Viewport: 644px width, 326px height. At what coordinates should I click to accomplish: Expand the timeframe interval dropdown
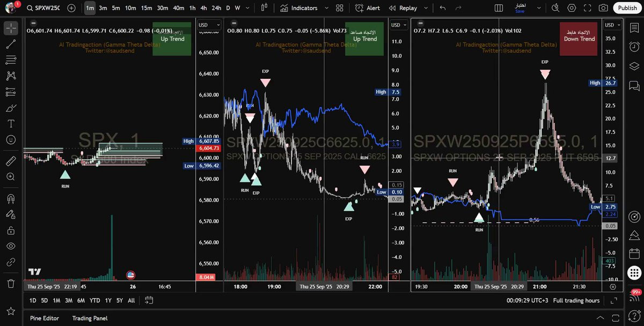[x=248, y=8]
